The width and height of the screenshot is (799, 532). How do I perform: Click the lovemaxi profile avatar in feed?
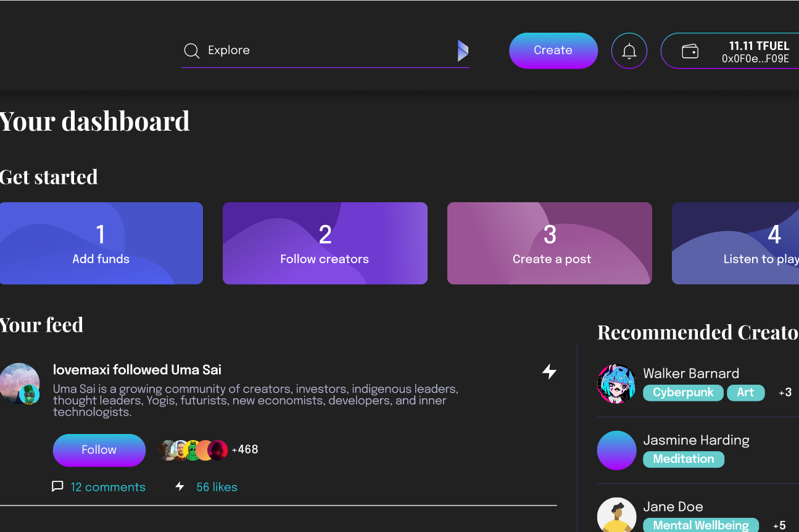(20, 383)
